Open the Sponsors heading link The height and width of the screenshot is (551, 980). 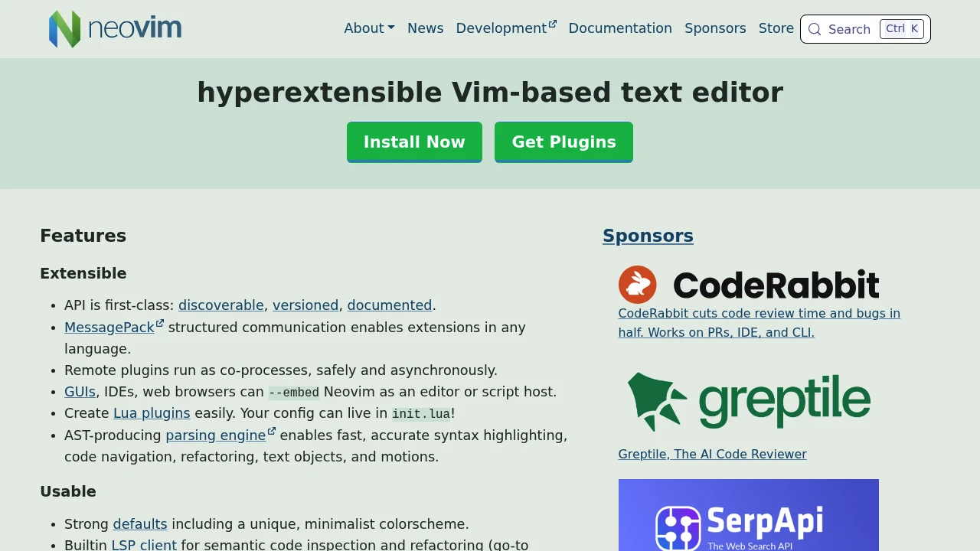coord(648,236)
